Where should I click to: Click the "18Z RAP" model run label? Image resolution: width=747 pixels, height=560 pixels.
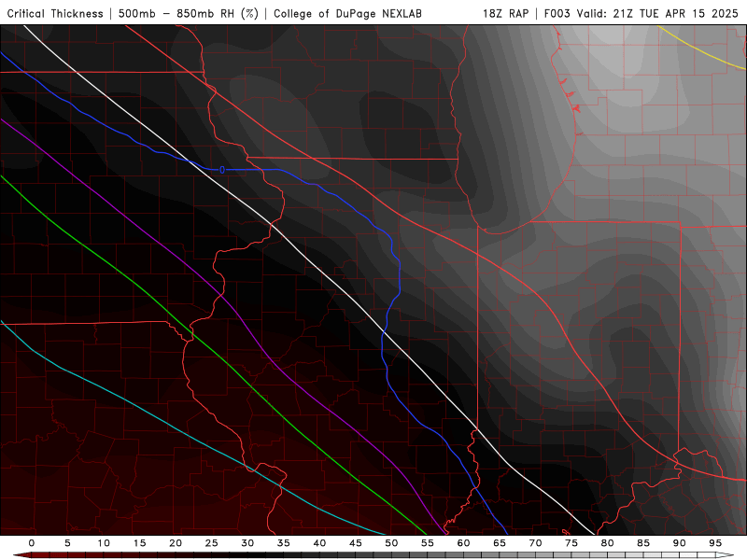tap(505, 13)
